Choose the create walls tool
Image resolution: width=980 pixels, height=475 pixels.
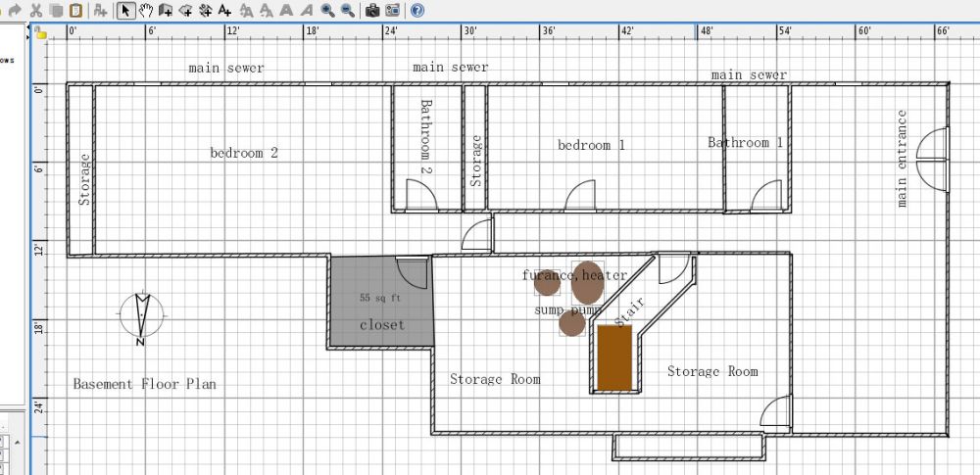(165, 11)
